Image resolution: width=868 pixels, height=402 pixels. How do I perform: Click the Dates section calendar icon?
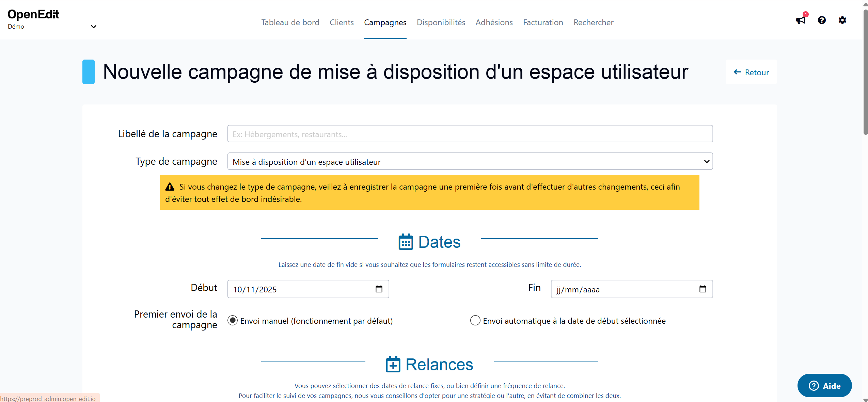(406, 242)
